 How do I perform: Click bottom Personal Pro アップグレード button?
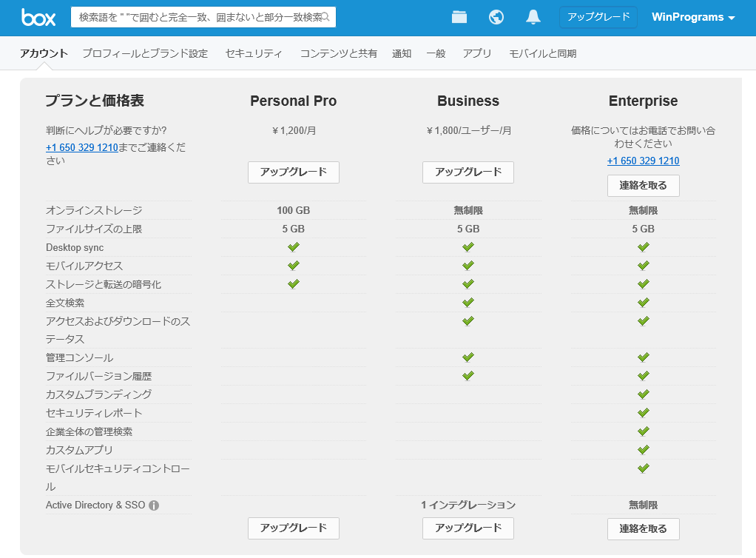(294, 528)
